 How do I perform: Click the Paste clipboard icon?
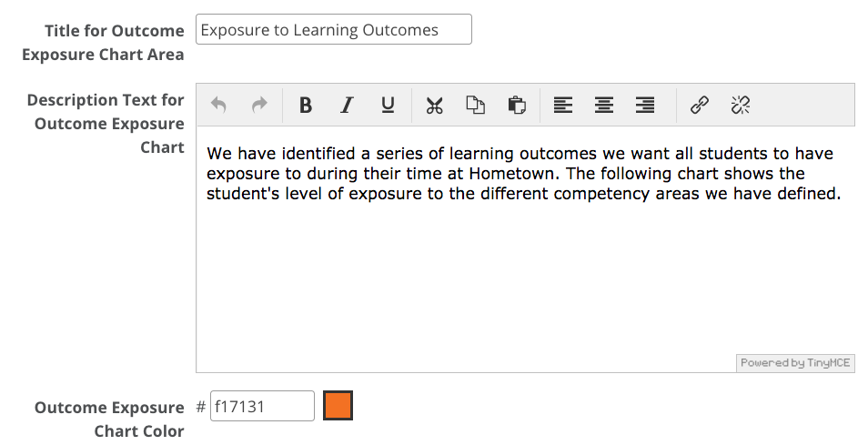(517, 105)
